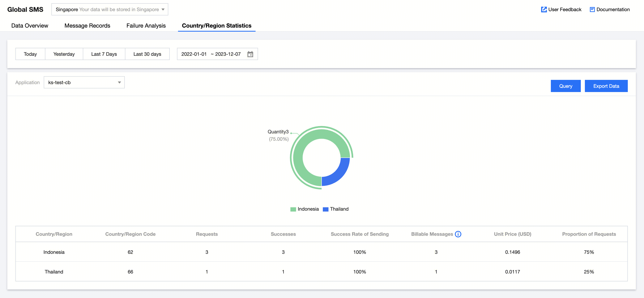Select the Today date filter

[30, 54]
